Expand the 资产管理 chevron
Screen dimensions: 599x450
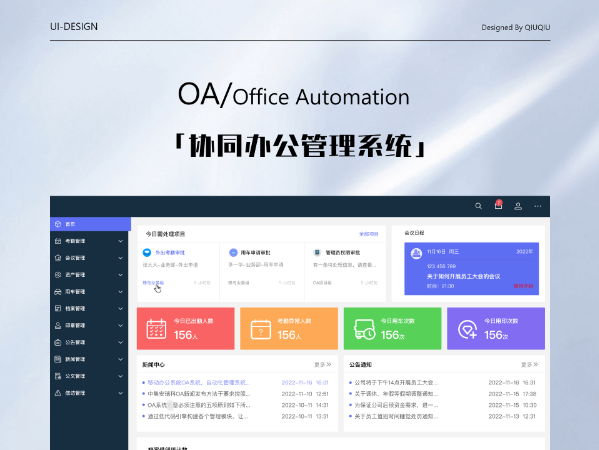pos(121,275)
